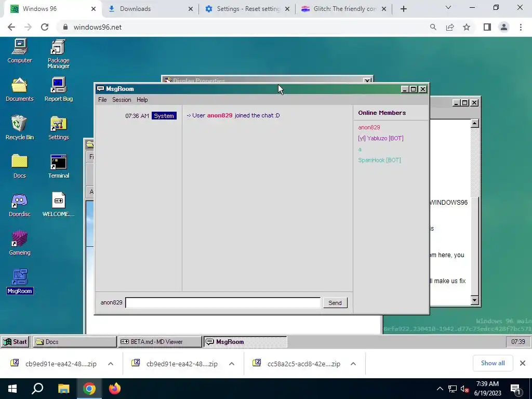Select the MsgRoom desktop icon
Image resolution: width=532 pixels, height=399 pixels.
(20, 282)
